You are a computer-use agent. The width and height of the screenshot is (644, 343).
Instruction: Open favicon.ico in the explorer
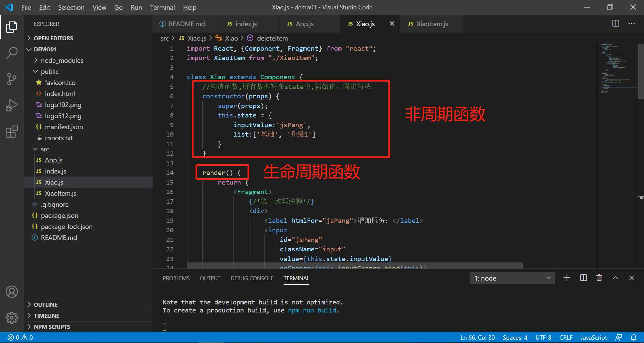pyautogui.click(x=88, y=83)
